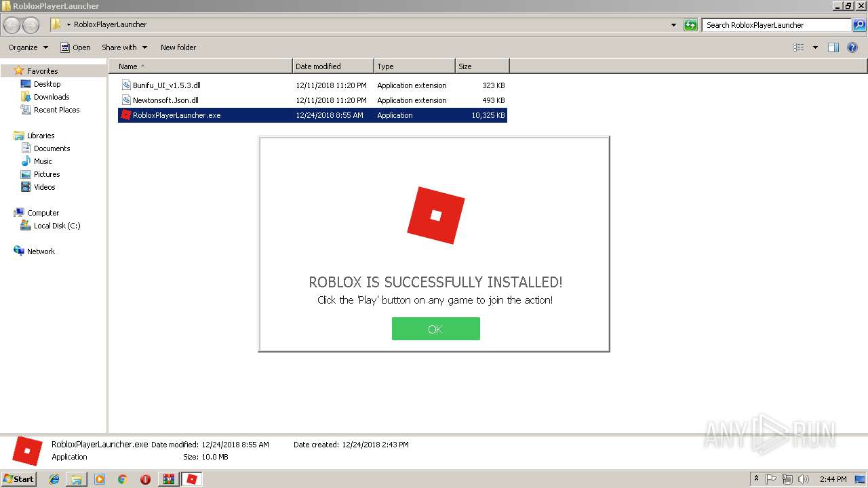
Task: Sort by Date modified column header
Action: (333, 66)
